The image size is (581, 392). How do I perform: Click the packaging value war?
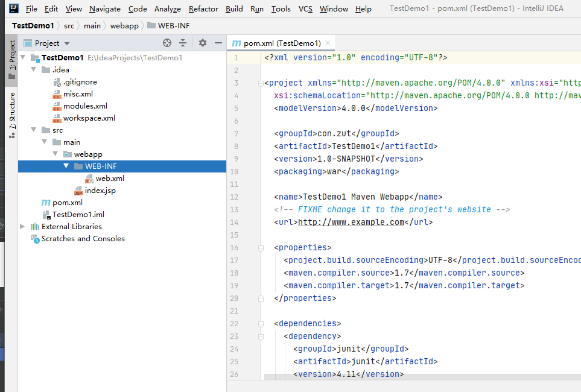[334, 171]
